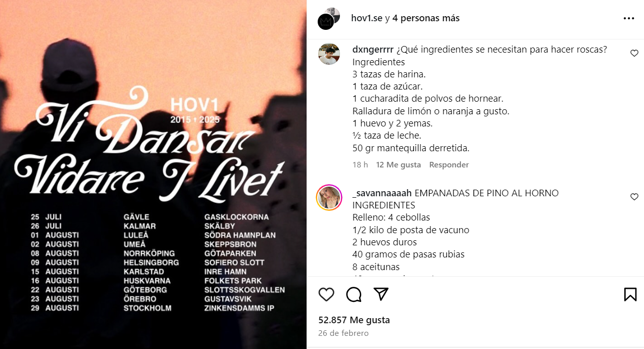Click the _savannaaaah username
Image resolution: width=644 pixels, height=349 pixels.
[382, 193]
